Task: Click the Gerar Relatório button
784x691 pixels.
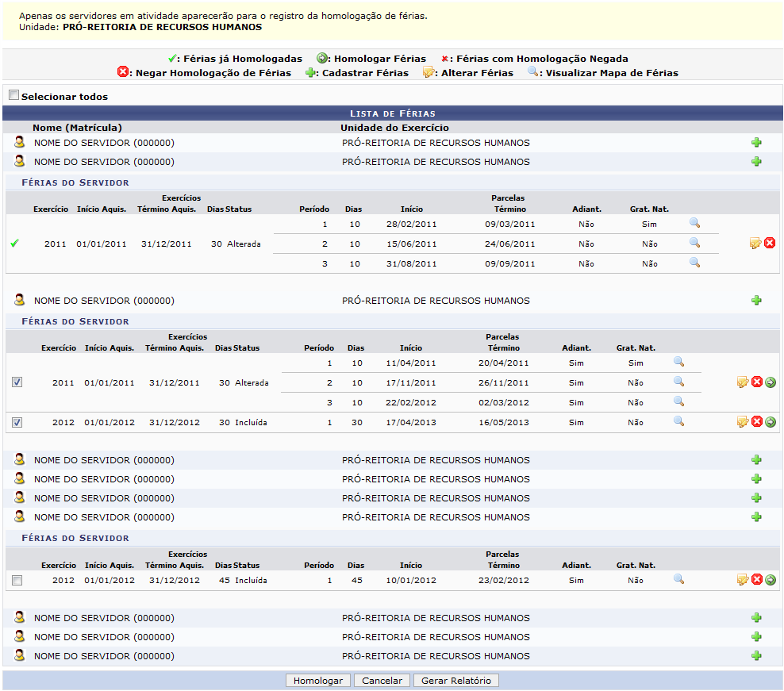Action: click(456, 681)
